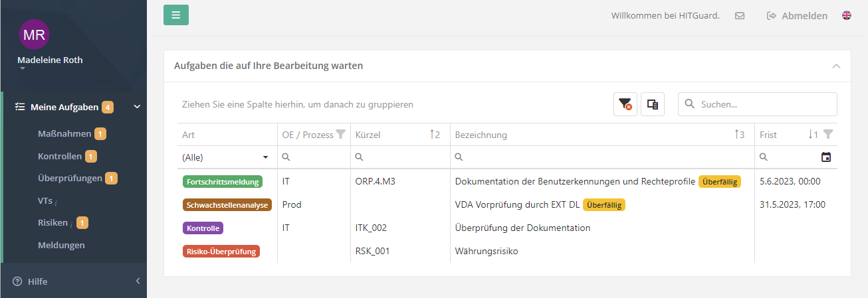
Task: Collapse the Meine Aufgaben menu chevron
Action: coord(137,107)
